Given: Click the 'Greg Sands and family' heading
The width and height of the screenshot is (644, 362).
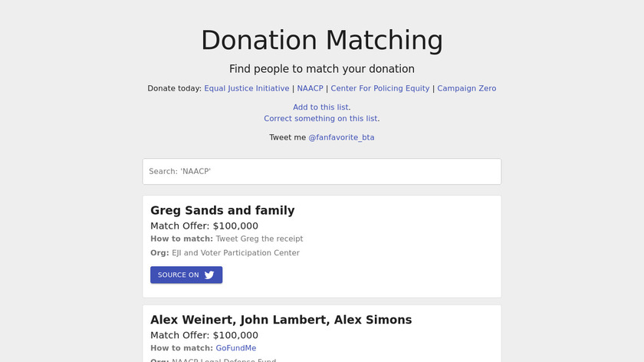Looking at the screenshot, I should 222,210.
